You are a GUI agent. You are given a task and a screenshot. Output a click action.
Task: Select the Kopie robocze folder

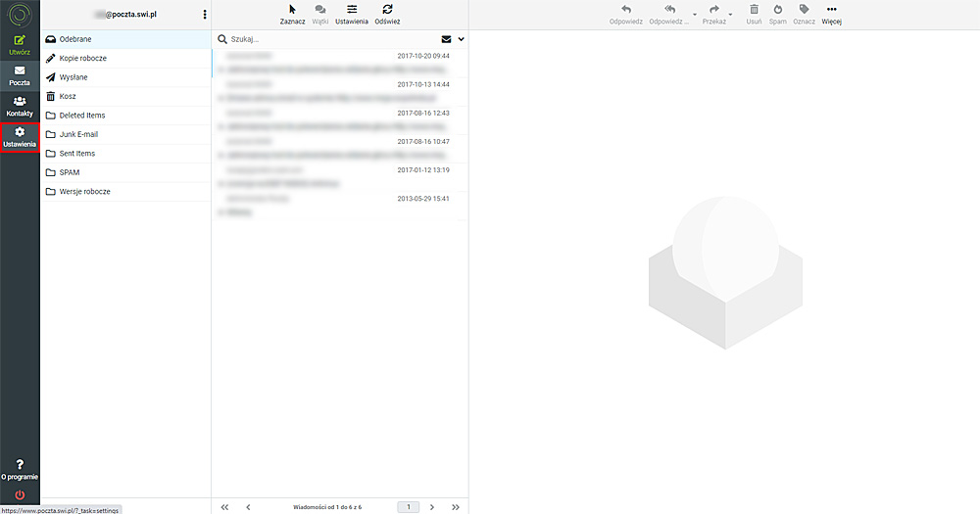[x=83, y=58]
